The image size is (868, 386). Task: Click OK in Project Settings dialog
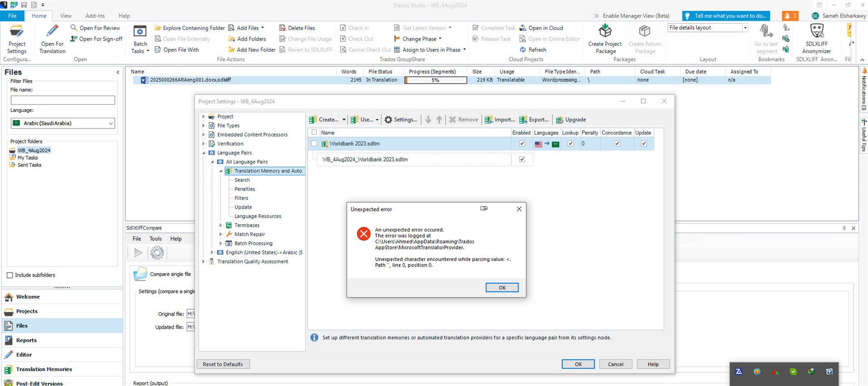tap(578, 364)
